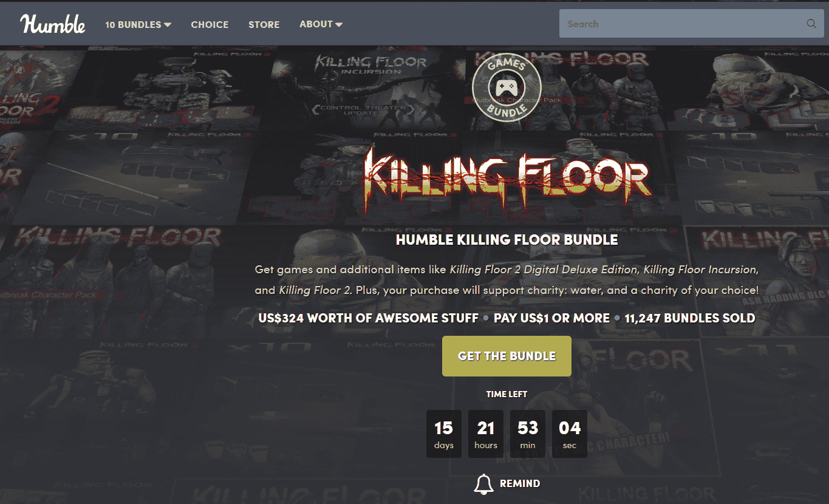829x504 pixels.
Task: Open the About dropdown menu
Action: (321, 24)
